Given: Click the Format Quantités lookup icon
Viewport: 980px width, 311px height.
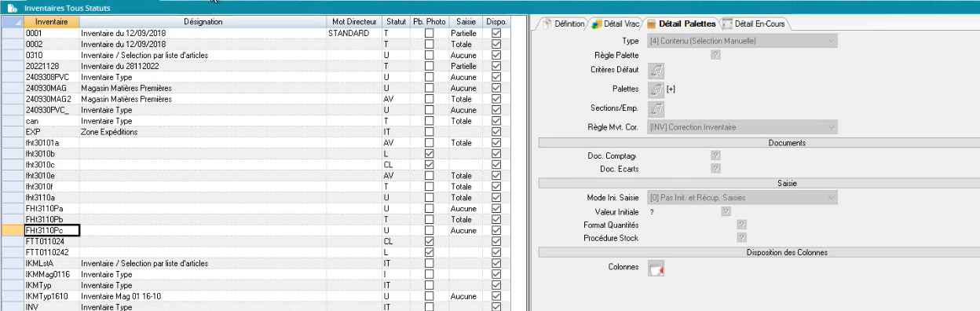Looking at the screenshot, I should [x=741, y=225].
